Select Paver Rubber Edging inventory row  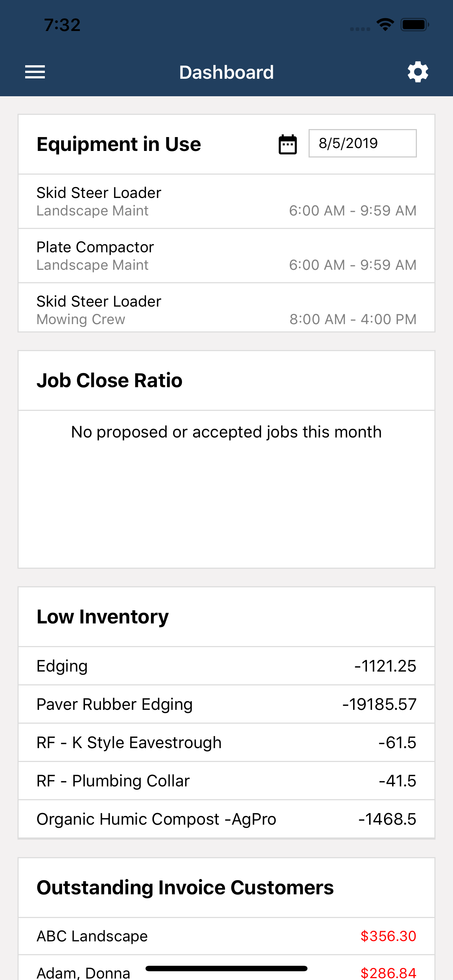226,704
